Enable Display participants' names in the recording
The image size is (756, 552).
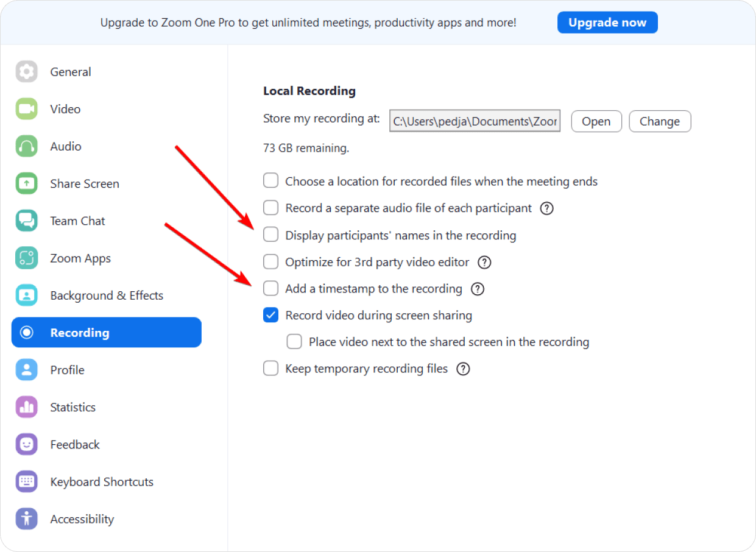pyautogui.click(x=270, y=235)
